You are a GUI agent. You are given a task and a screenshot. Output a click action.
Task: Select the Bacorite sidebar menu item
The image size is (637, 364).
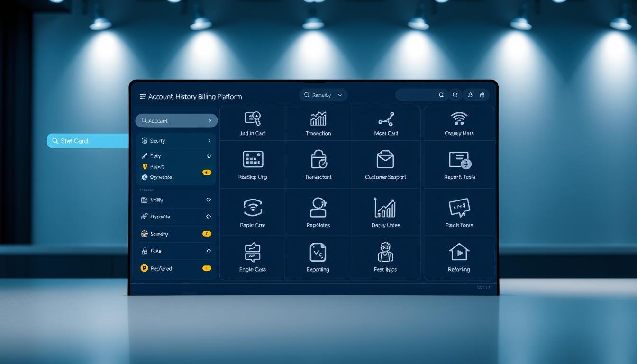pos(160,217)
